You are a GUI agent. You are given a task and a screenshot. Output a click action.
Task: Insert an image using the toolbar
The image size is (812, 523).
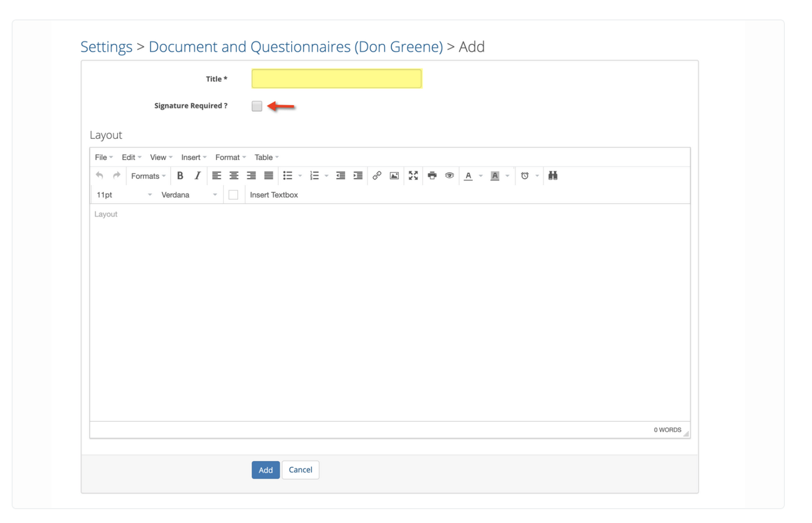pyautogui.click(x=394, y=175)
